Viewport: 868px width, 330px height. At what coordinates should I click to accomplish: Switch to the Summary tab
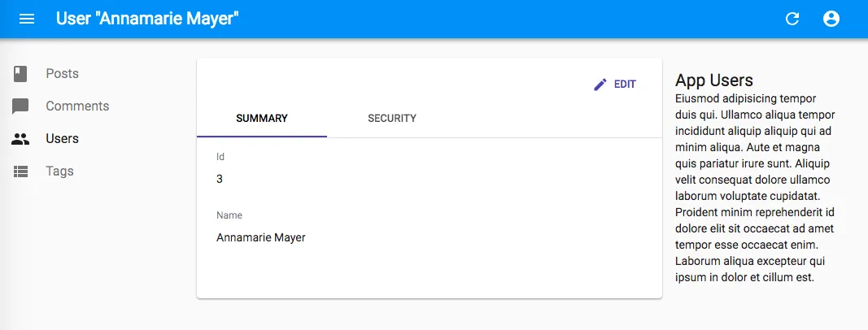(262, 119)
